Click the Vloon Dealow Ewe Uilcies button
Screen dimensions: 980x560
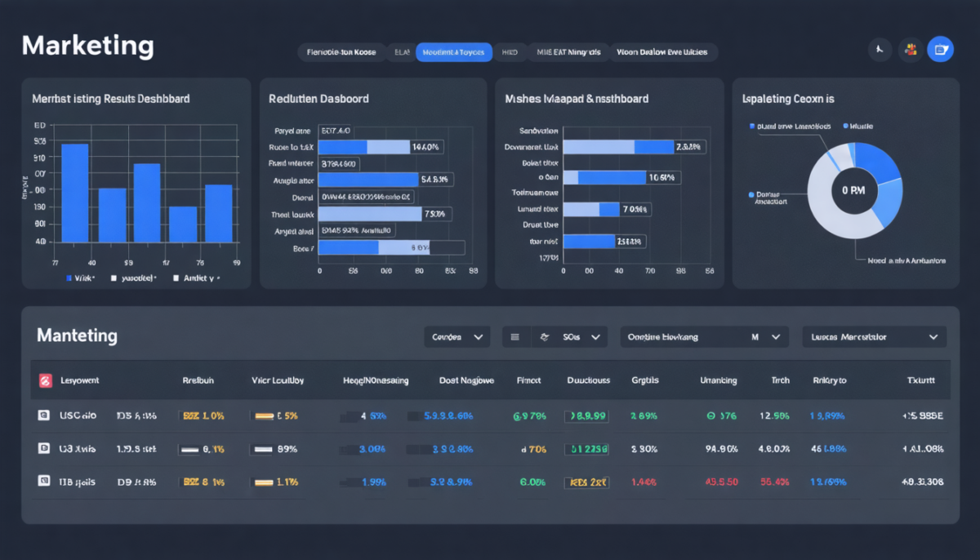[x=662, y=52]
